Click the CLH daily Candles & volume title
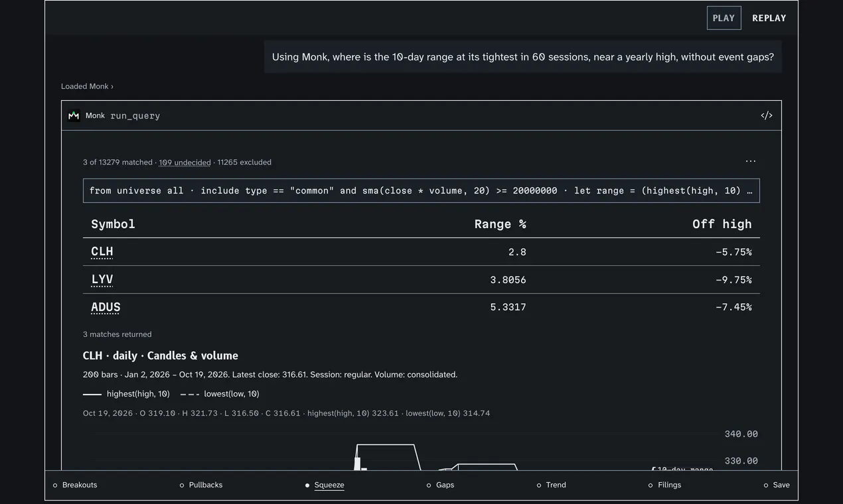Viewport: 843px width, 504px height. click(x=161, y=355)
